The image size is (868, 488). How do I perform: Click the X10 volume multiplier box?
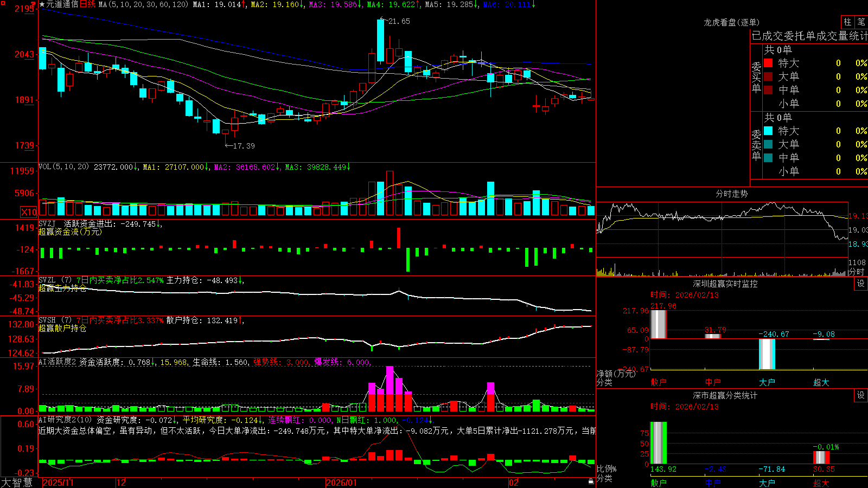[x=28, y=212]
